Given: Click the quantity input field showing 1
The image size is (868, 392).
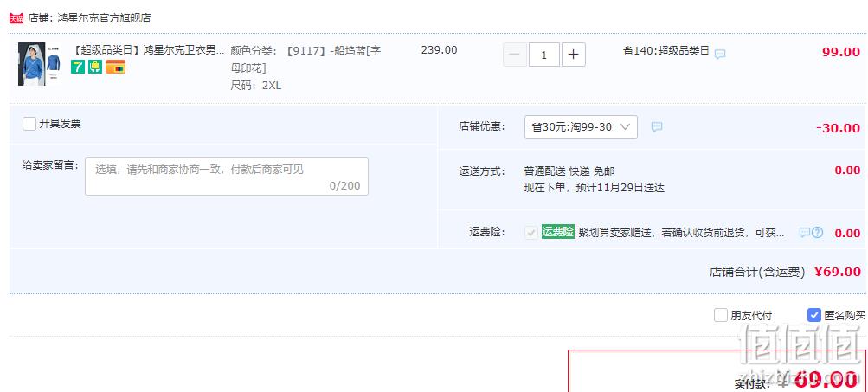Looking at the screenshot, I should tap(543, 55).
